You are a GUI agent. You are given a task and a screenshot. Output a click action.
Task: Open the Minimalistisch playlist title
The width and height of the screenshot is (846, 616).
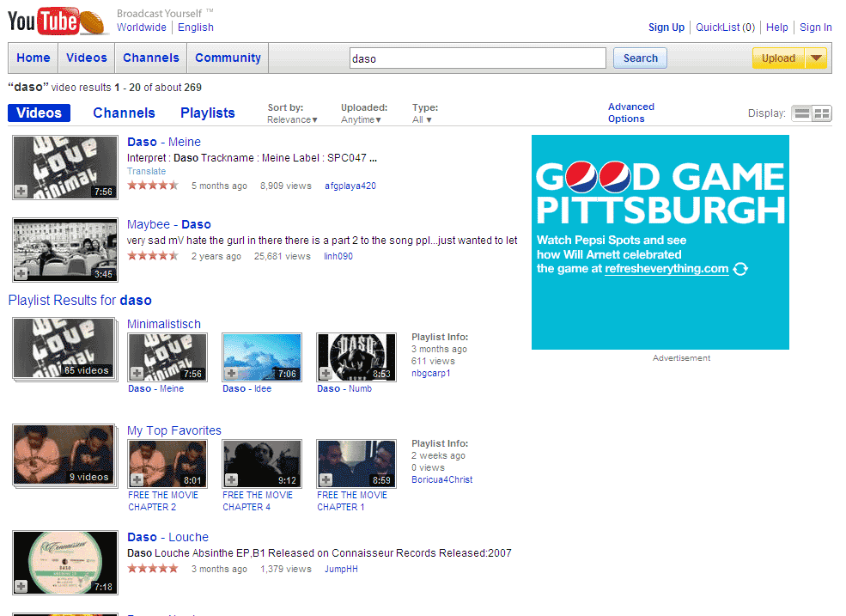click(x=164, y=324)
